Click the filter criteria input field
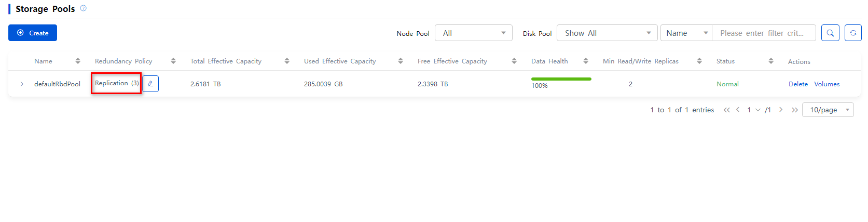 click(764, 33)
